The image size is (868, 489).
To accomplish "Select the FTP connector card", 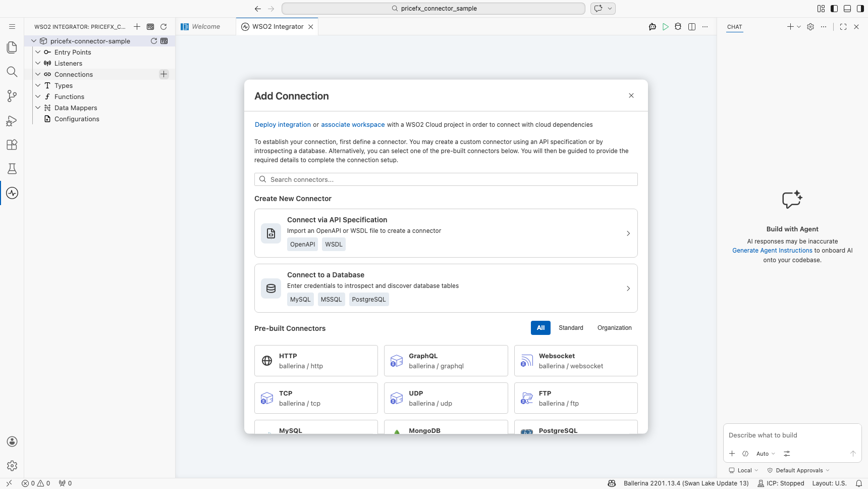I will click(576, 398).
